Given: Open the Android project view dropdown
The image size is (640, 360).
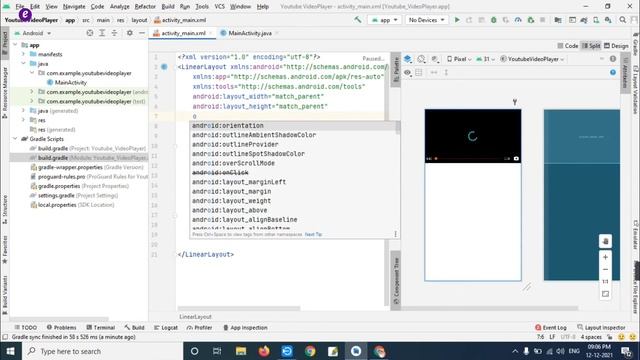Looking at the screenshot, I should tap(33, 33).
